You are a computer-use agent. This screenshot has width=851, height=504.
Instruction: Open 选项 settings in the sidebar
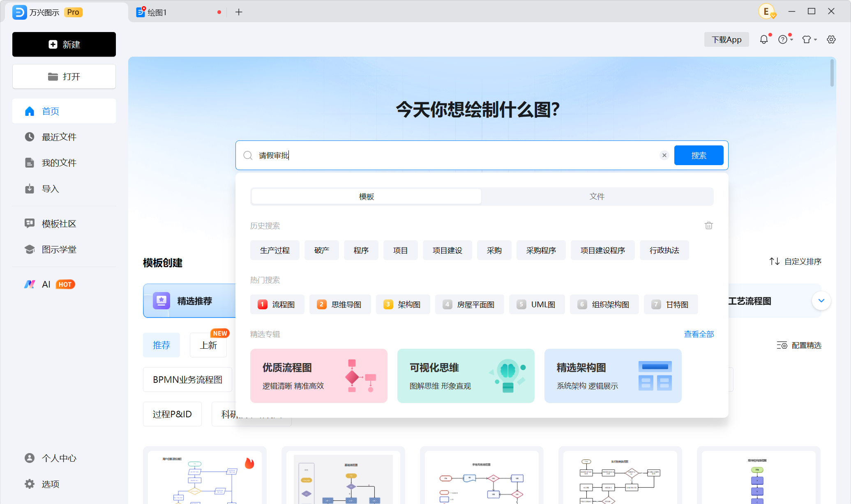click(x=64, y=484)
